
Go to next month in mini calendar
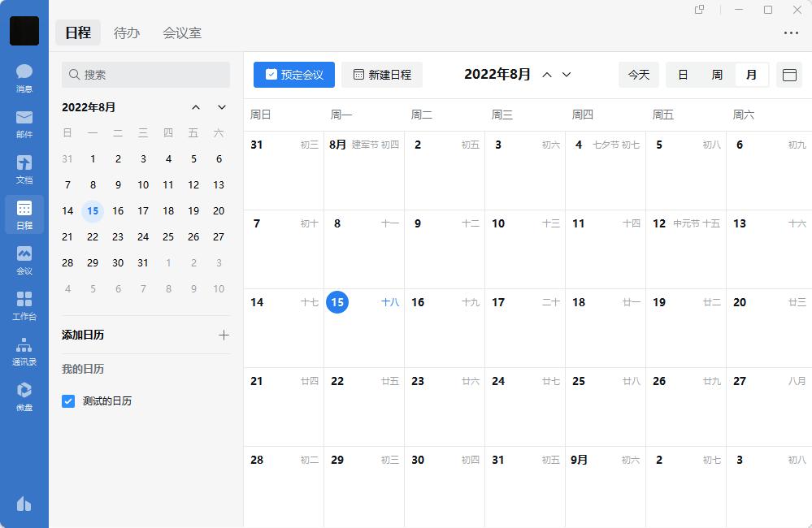221,107
